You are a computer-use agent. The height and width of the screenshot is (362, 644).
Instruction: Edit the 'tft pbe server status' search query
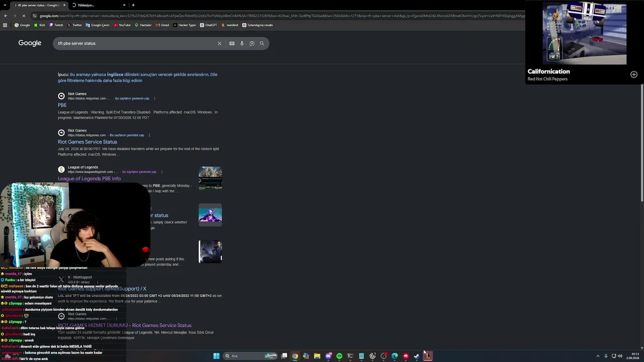click(136, 43)
